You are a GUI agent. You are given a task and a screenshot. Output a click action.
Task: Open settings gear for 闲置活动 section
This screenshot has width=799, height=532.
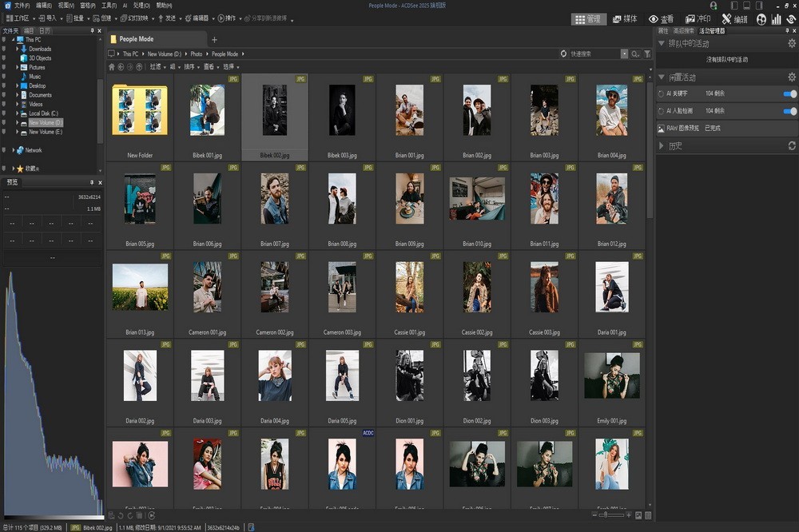(792, 77)
